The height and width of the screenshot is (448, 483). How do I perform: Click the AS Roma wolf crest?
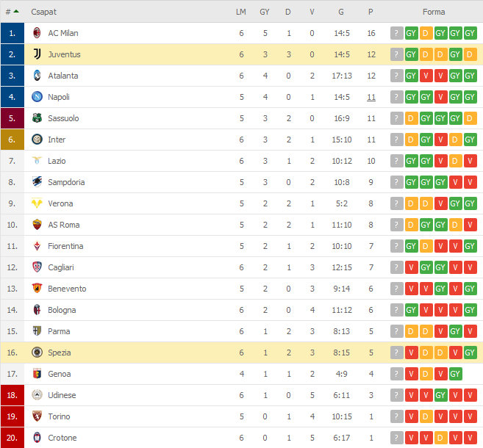(37, 225)
